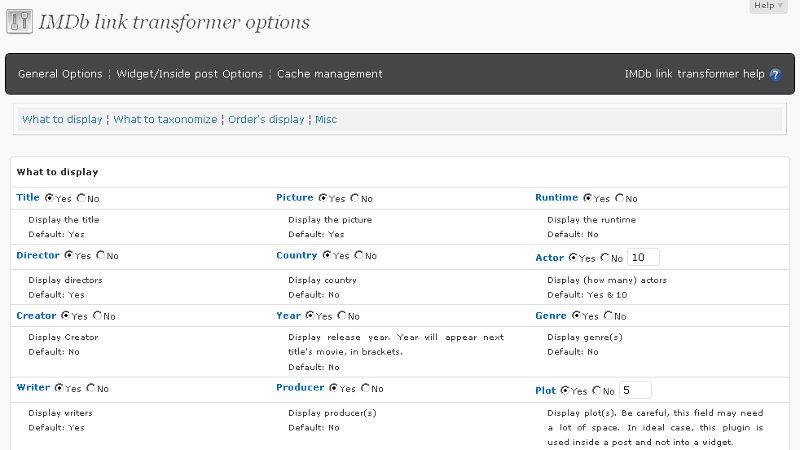
Task: Open IMDb link transformer help link
Action: (694, 74)
